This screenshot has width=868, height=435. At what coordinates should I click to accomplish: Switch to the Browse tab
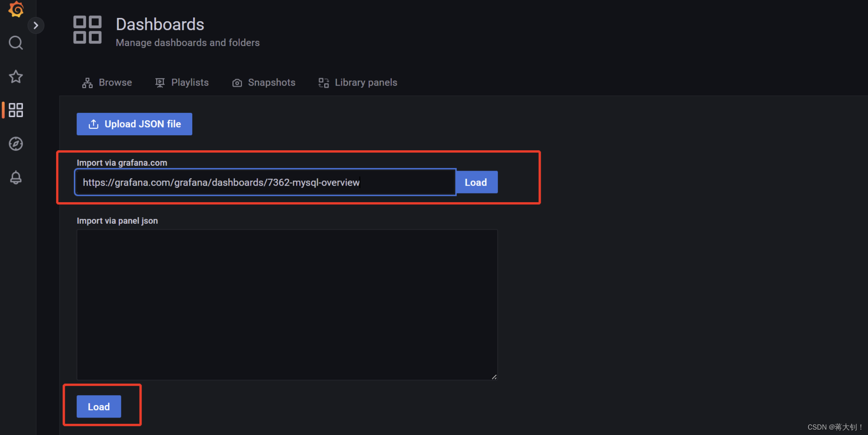click(107, 83)
